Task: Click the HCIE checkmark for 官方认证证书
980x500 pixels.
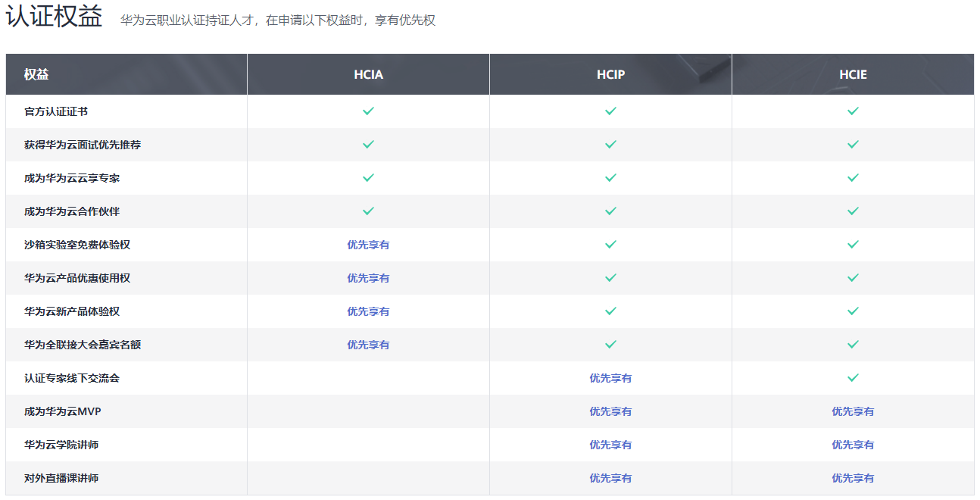Action: pos(853,111)
